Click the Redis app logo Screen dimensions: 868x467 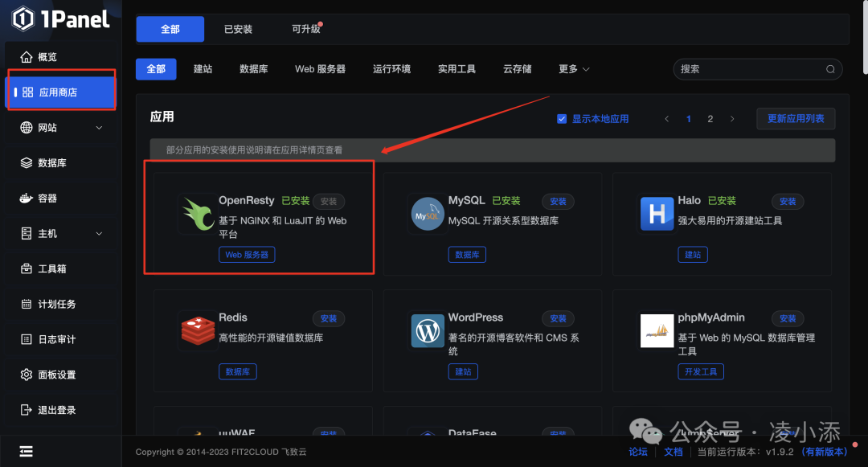198,330
